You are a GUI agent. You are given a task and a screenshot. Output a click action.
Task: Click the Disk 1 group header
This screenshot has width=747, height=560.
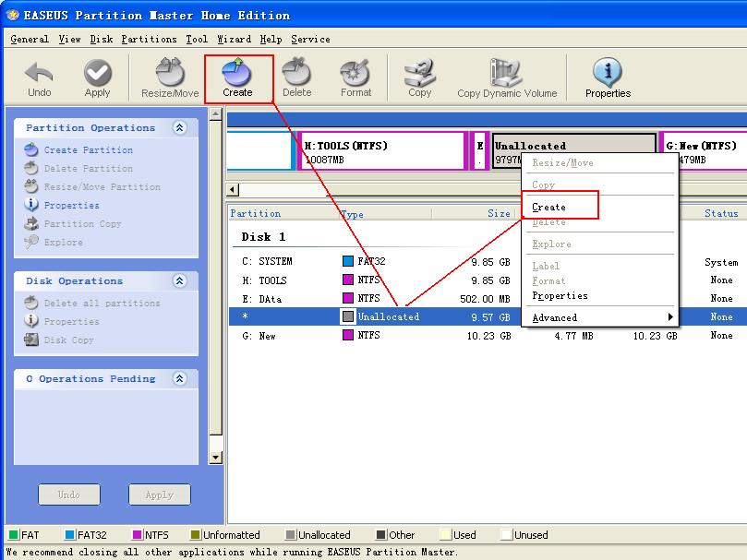click(263, 237)
